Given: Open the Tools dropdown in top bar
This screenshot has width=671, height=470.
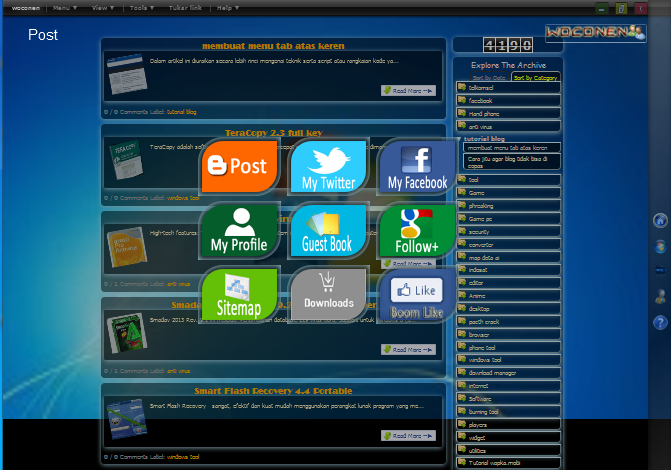Looking at the screenshot, I should [142, 8].
